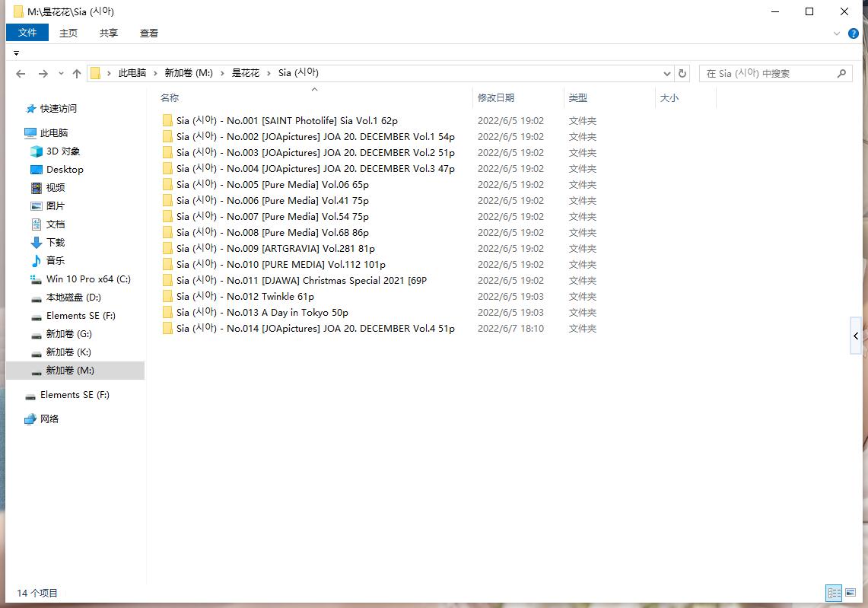Click folder icon of No.010 PURE MEDIA Vol.112
868x608 pixels.
click(x=167, y=265)
